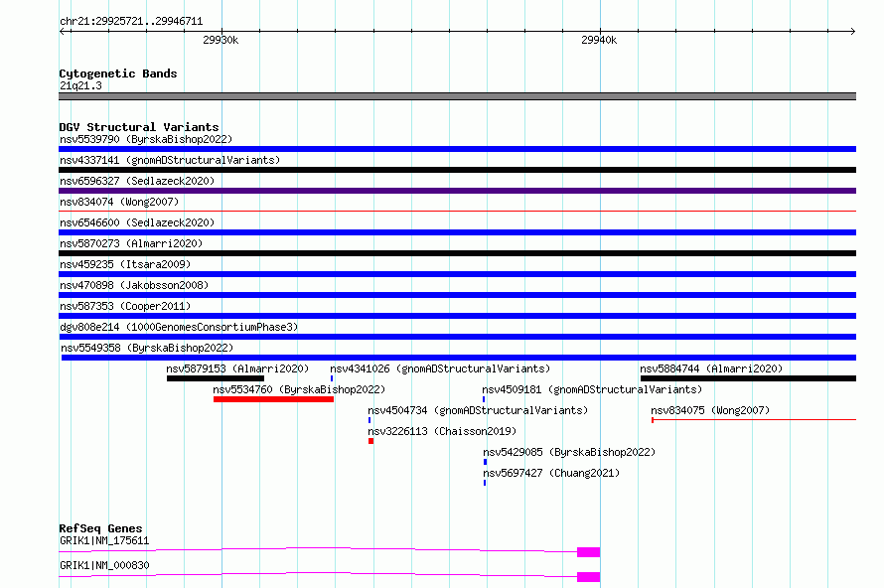Open nsv5549358 (ByrskaBishop2022) label

(147, 348)
